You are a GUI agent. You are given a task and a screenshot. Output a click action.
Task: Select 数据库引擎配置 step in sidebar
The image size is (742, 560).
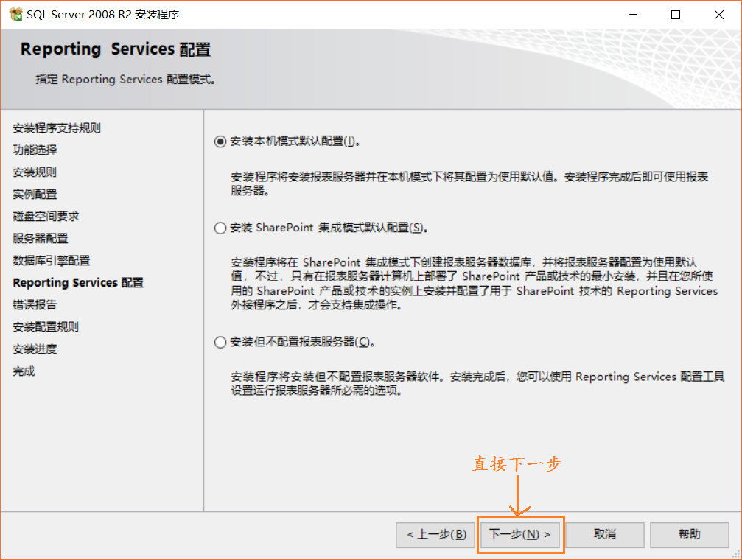pyautogui.click(x=51, y=260)
